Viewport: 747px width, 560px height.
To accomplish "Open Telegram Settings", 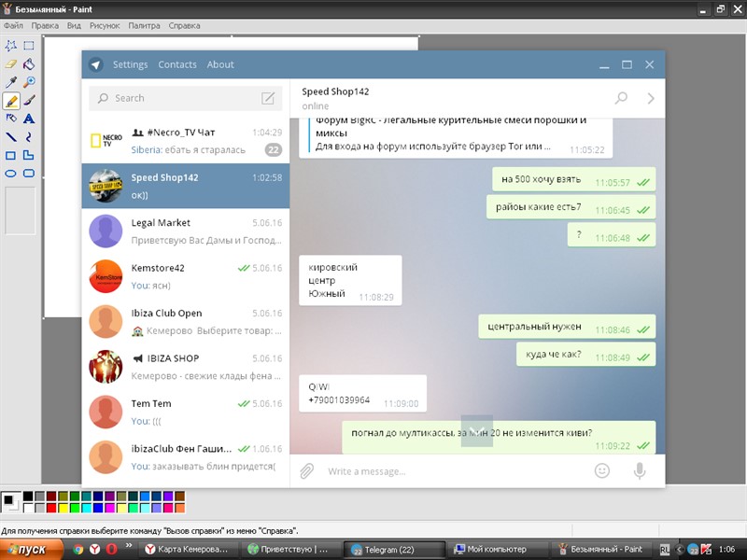I will coord(130,64).
